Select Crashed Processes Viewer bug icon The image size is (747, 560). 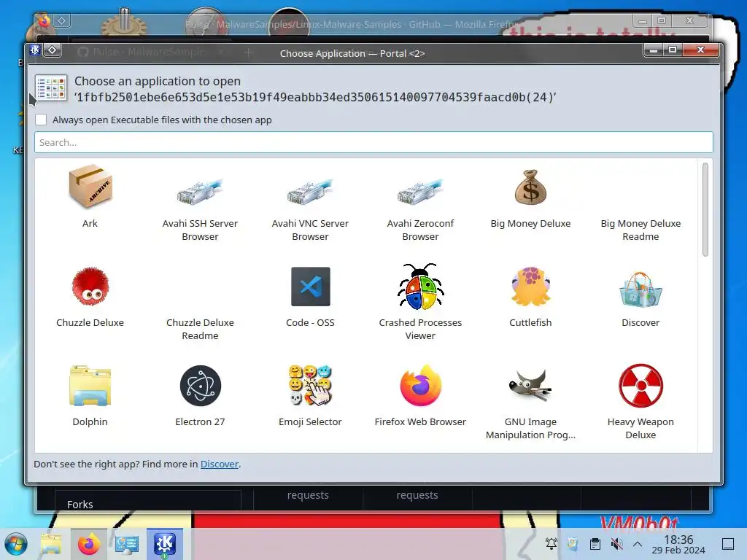(x=420, y=302)
